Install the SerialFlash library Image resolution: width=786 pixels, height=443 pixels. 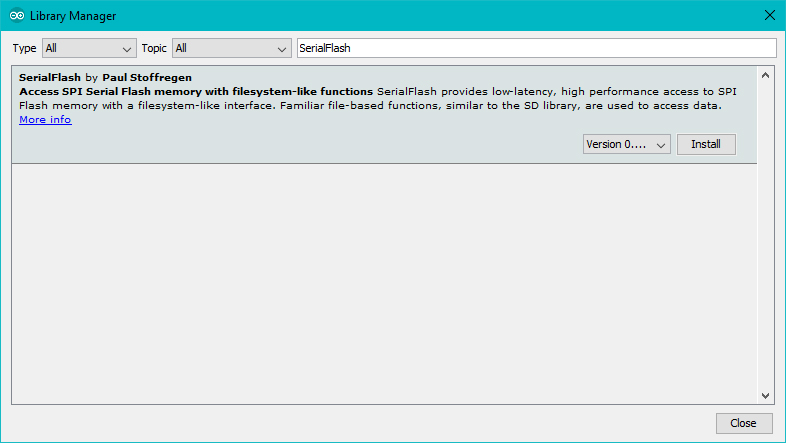click(706, 144)
